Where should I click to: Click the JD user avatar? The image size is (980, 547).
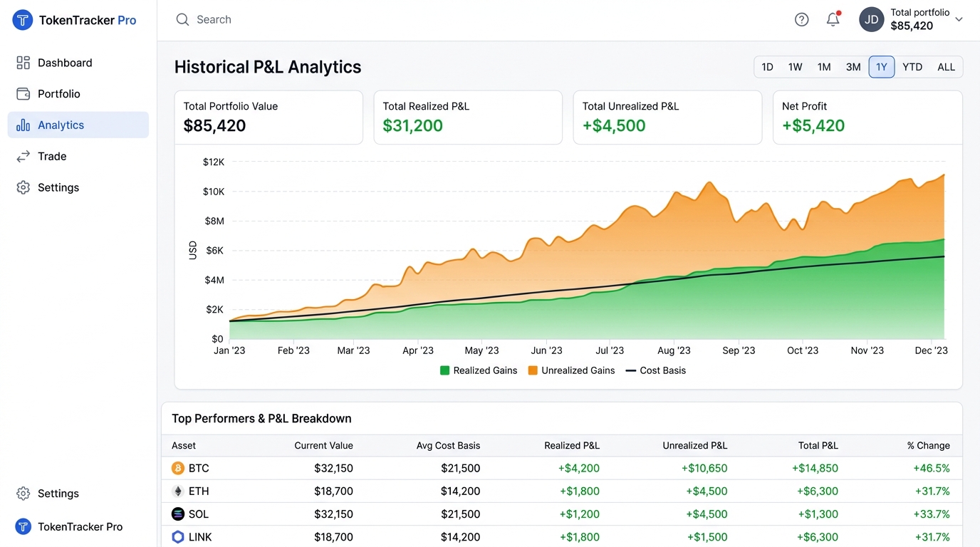pyautogui.click(x=872, y=20)
